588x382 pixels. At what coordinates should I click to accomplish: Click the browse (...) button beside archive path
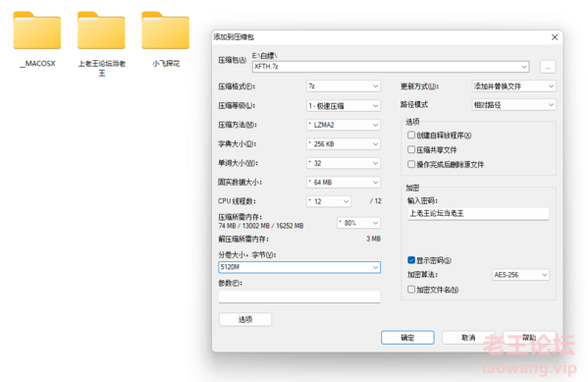click(548, 67)
